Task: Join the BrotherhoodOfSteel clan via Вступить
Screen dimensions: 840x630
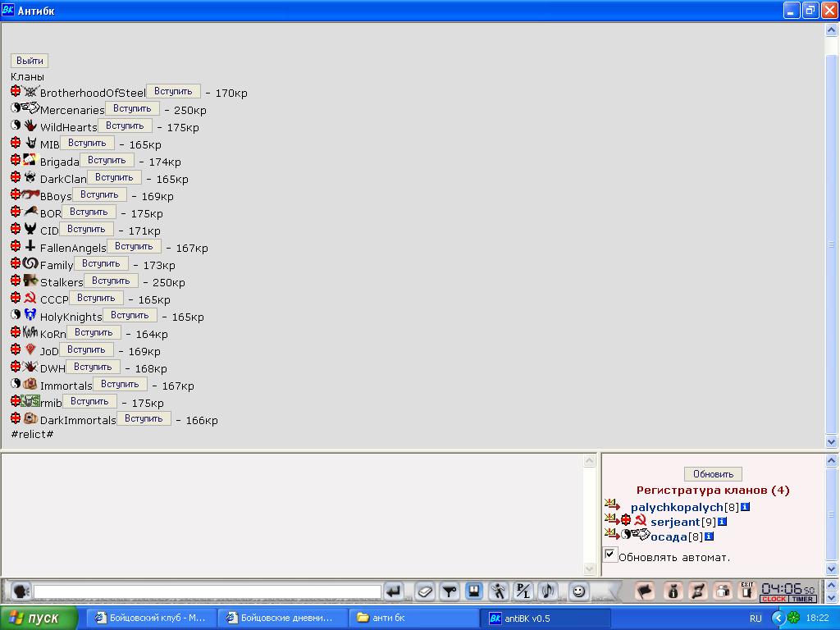Action: coord(173,91)
